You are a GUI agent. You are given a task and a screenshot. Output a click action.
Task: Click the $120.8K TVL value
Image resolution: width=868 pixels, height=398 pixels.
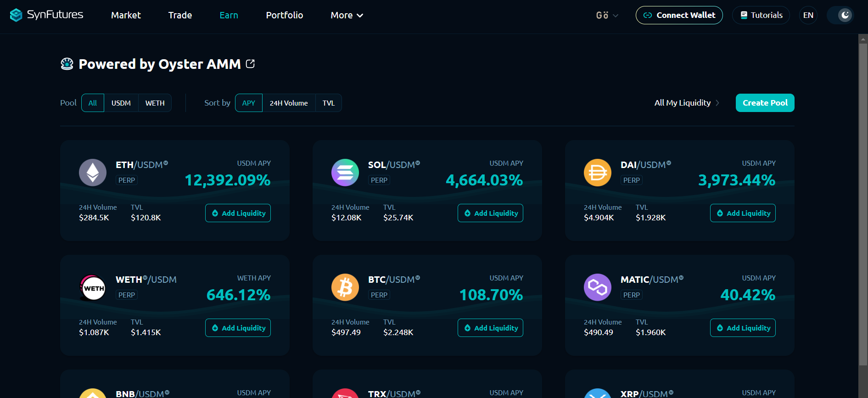point(146,218)
